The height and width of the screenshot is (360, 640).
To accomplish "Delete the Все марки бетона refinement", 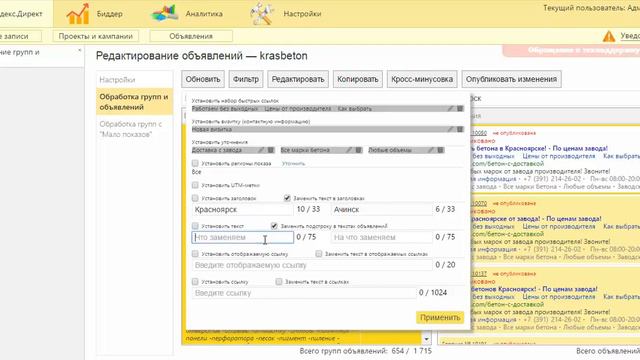I will point(358,150).
